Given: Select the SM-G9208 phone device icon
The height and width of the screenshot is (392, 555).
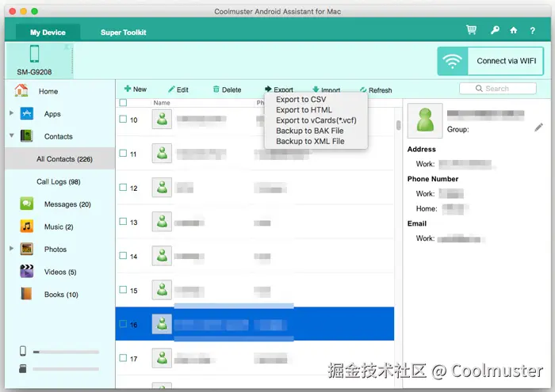Looking at the screenshot, I should pyautogui.click(x=34, y=54).
